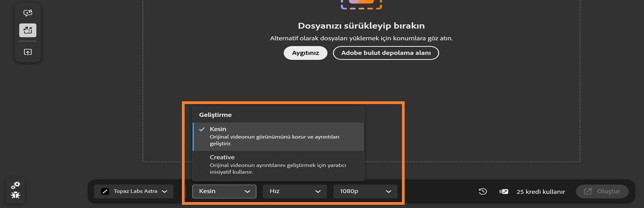This screenshot has width=644, height=208.
Task: Select the highlighted video enhance tool icon
Action: point(28,30)
